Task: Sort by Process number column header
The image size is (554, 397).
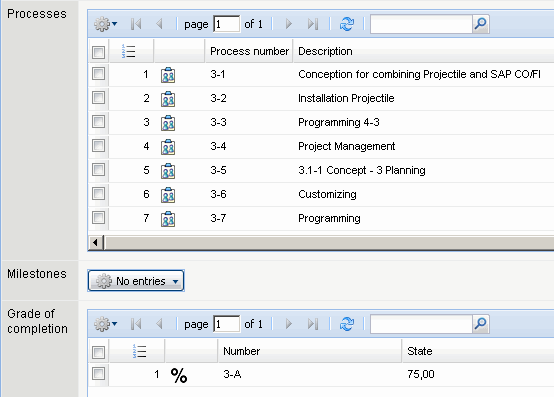Action: coord(249,51)
